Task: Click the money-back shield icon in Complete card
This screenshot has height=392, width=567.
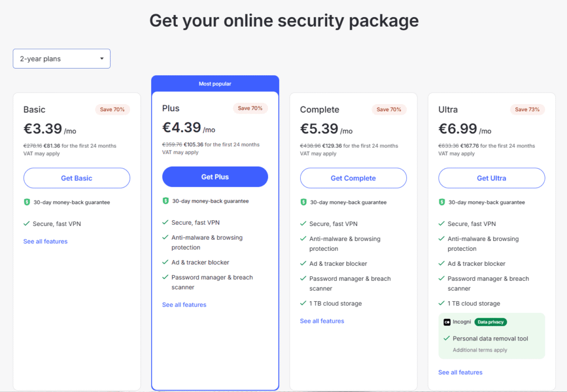Action: [x=303, y=202]
